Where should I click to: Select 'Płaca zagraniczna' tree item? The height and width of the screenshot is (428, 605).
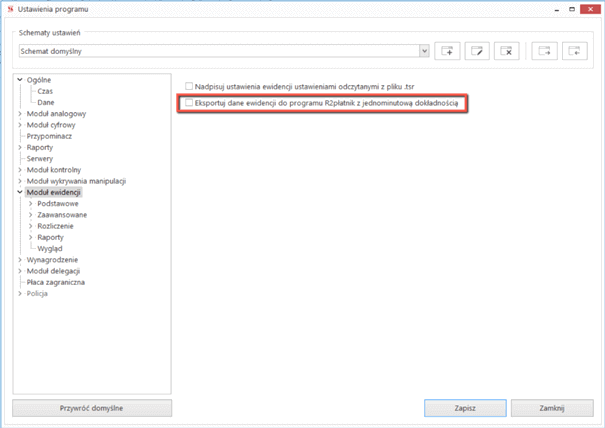tap(55, 282)
